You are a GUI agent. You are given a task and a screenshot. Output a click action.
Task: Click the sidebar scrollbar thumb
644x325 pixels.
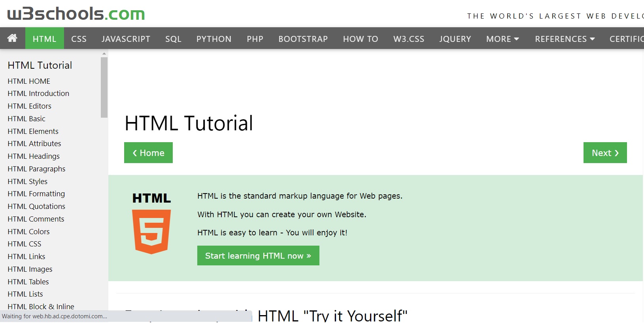[x=104, y=87]
